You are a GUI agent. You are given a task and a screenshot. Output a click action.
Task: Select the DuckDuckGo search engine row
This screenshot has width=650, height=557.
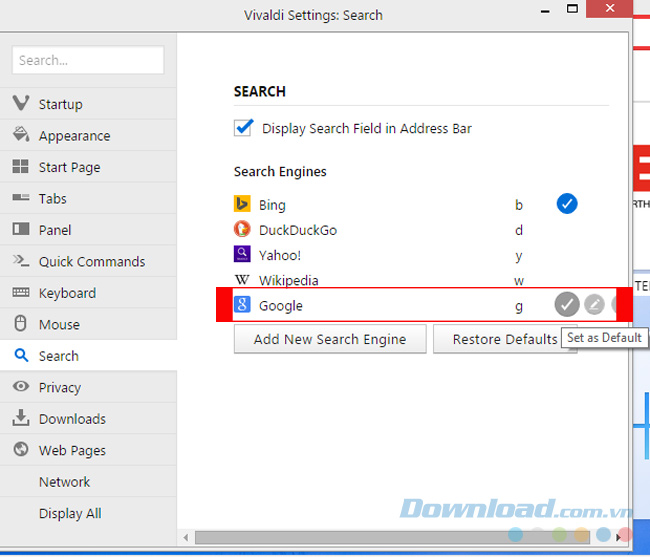click(297, 230)
